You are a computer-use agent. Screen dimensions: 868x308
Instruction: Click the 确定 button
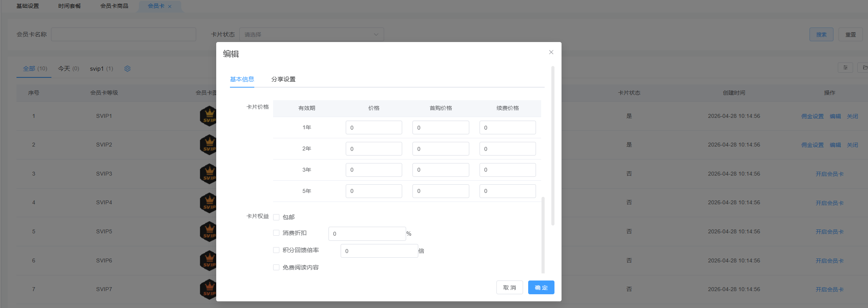pos(541,288)
